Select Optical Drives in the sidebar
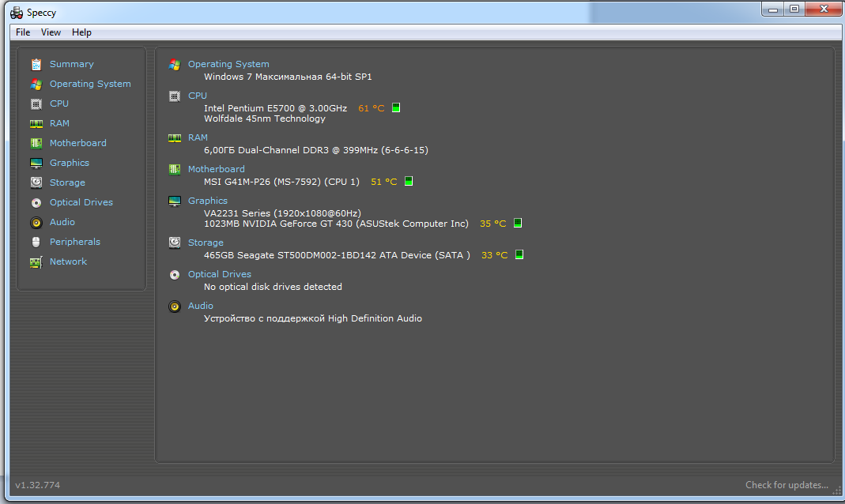The image size is (845, 504). tap(81, 202)
